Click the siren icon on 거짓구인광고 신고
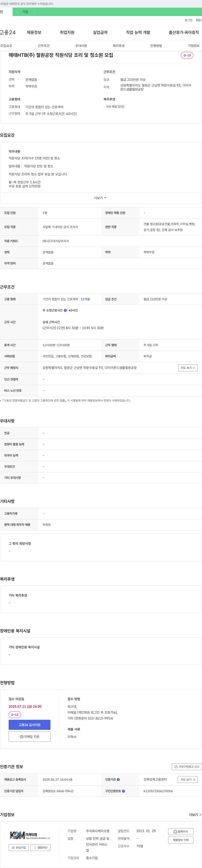Image resolution: width=202 pixels, height=868 pixels. [x=176, y=767]
